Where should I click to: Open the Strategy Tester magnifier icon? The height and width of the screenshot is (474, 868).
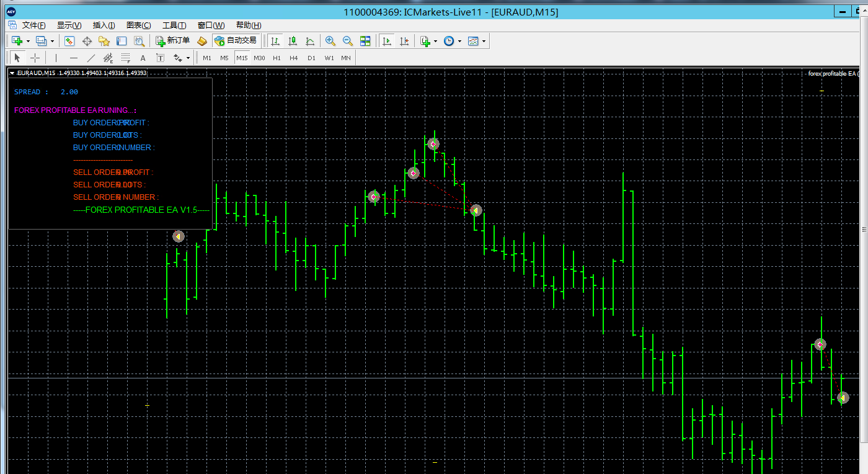coord(139,41)
